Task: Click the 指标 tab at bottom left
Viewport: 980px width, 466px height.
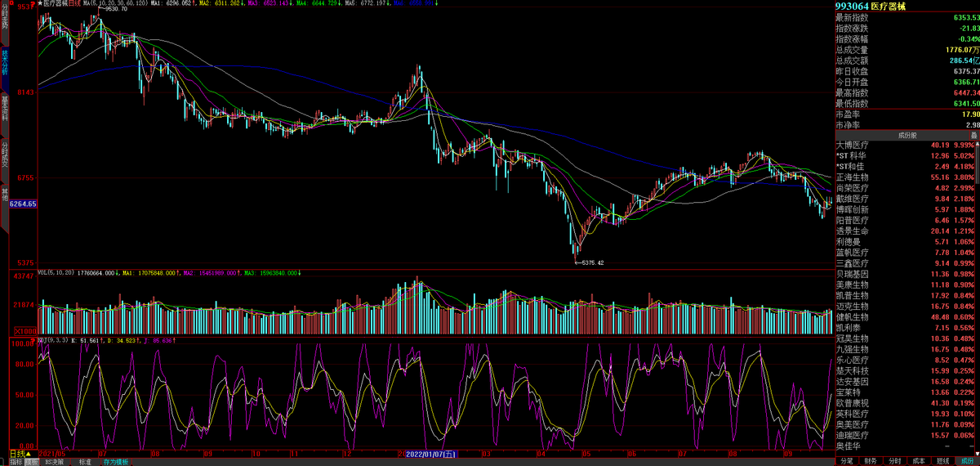Action: point(16,462)
